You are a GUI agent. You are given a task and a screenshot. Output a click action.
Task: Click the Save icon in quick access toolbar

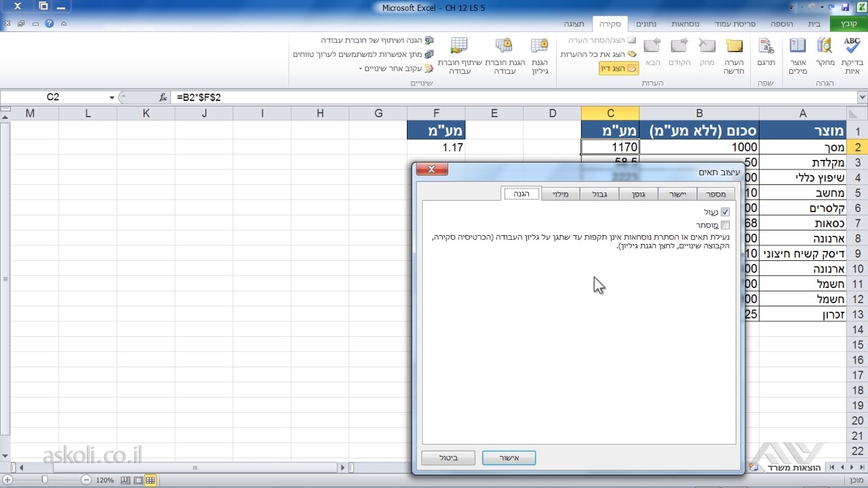click(845, 7)
